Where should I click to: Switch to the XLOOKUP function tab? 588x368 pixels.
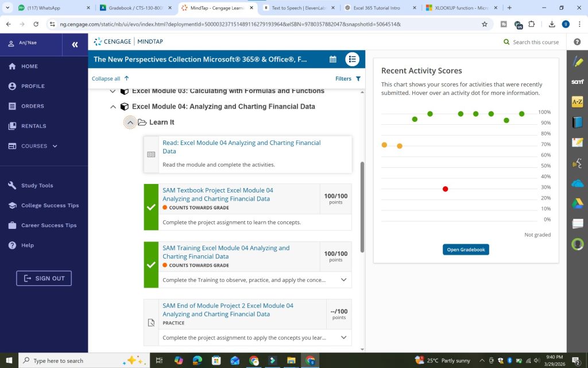(462, 7)
